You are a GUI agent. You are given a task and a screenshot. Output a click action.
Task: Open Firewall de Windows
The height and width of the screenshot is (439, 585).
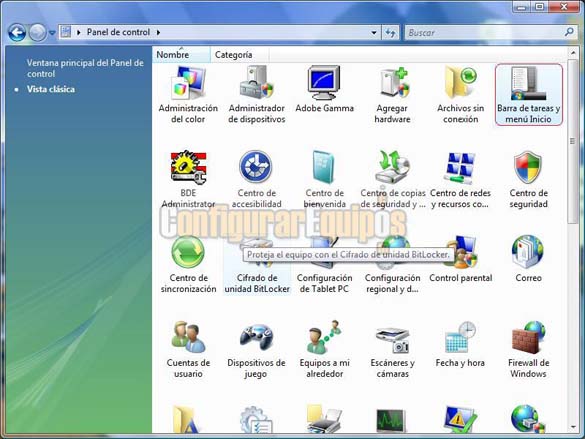(528, 349)
